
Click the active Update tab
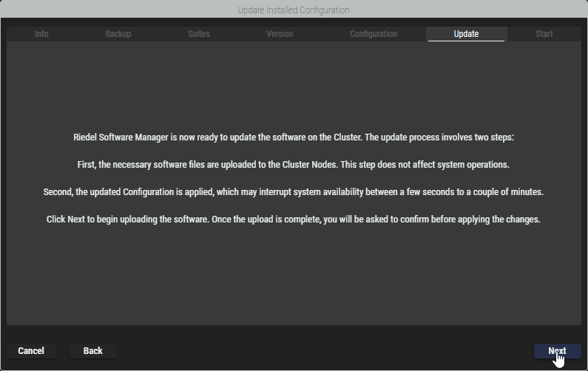[x=466, y=34]
